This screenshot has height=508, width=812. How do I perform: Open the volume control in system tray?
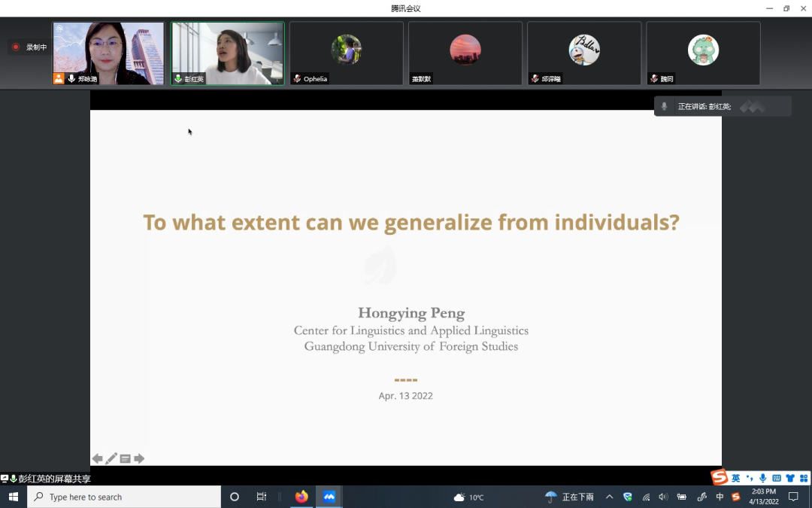[x=663, y=497]
